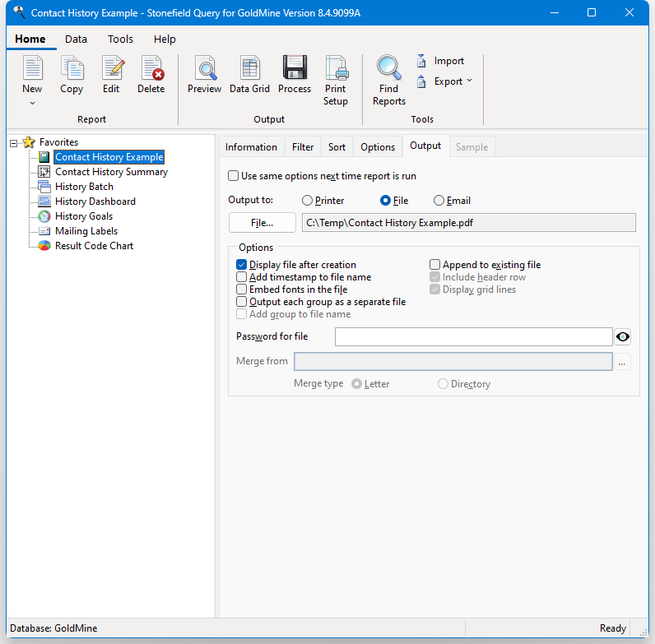Click the Edit report icon
655x644 pixels.
click(x=112, y=67)
